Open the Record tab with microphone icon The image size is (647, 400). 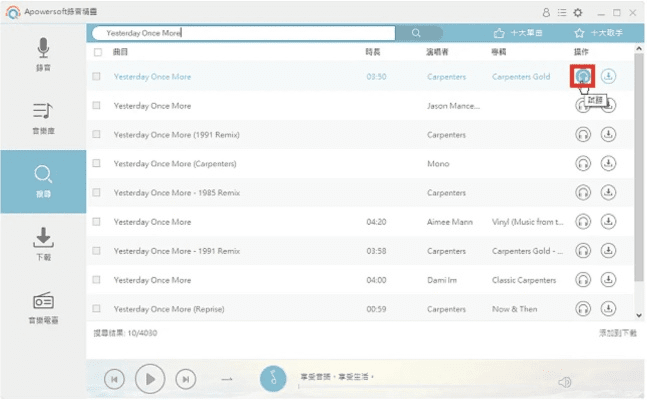43,56
